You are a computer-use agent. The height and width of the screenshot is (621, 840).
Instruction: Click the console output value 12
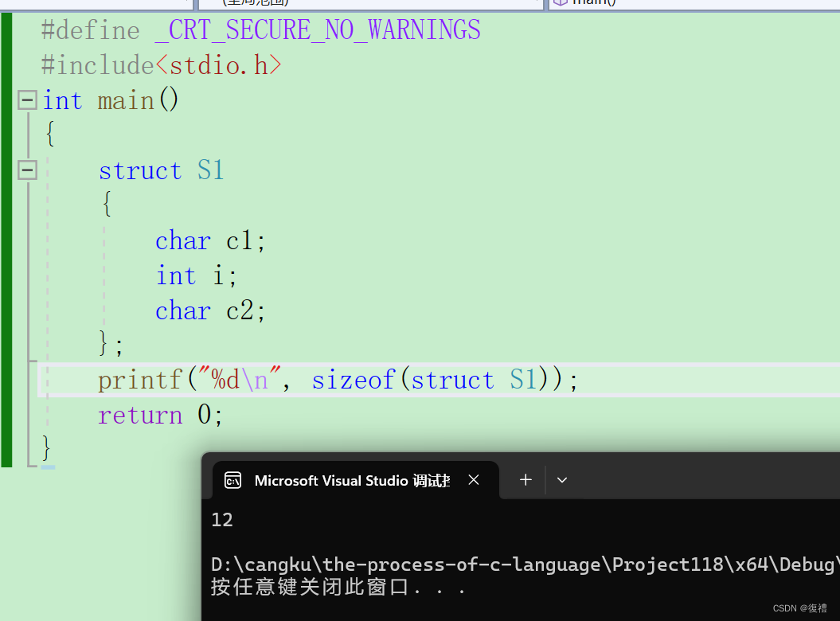point(222,520)
